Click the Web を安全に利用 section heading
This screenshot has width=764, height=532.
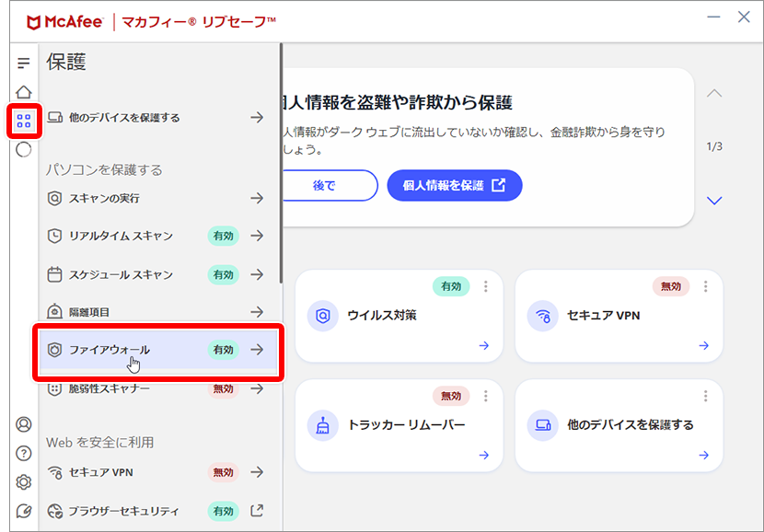pyautogui.click(x=100, y=443)
